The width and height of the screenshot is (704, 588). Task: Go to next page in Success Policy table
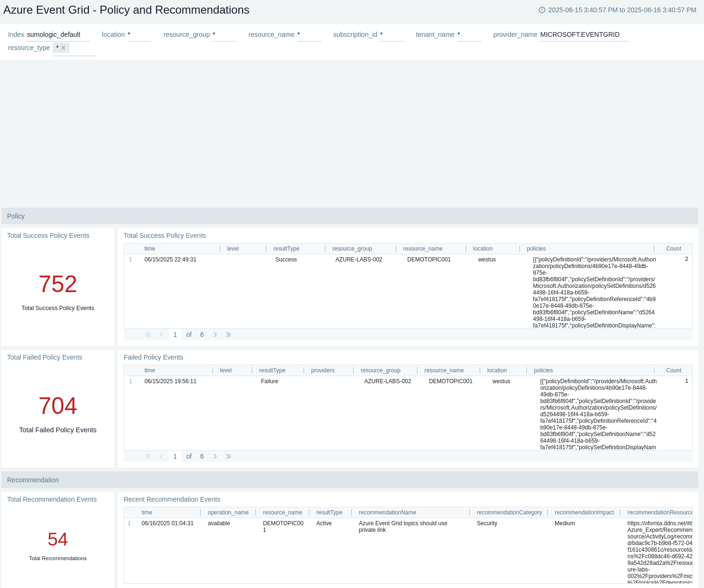point(215,335)
